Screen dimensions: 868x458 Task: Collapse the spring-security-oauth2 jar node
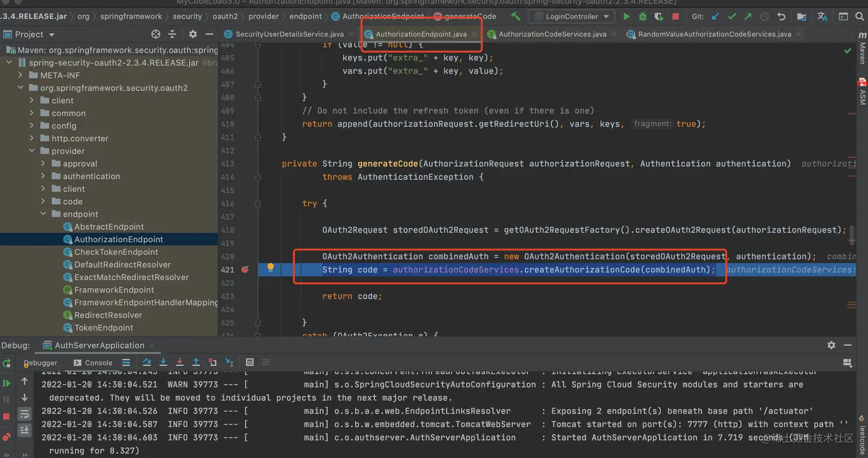tap(9, 63)
